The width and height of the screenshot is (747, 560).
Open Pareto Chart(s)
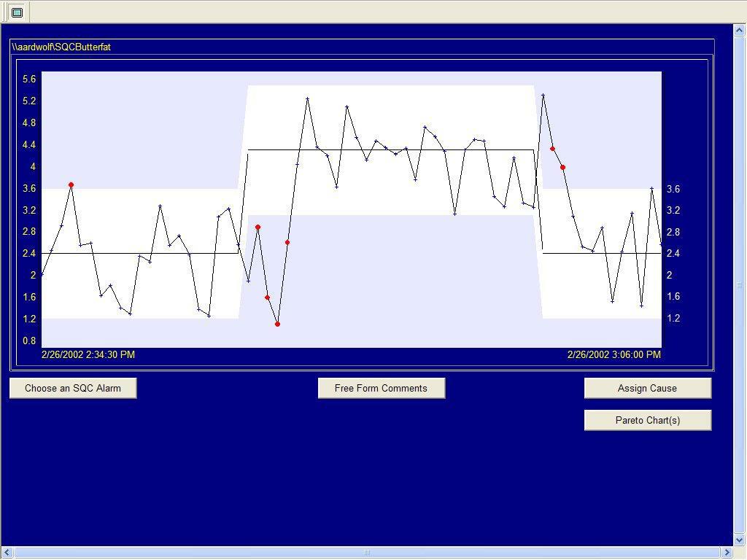point(648,420)
